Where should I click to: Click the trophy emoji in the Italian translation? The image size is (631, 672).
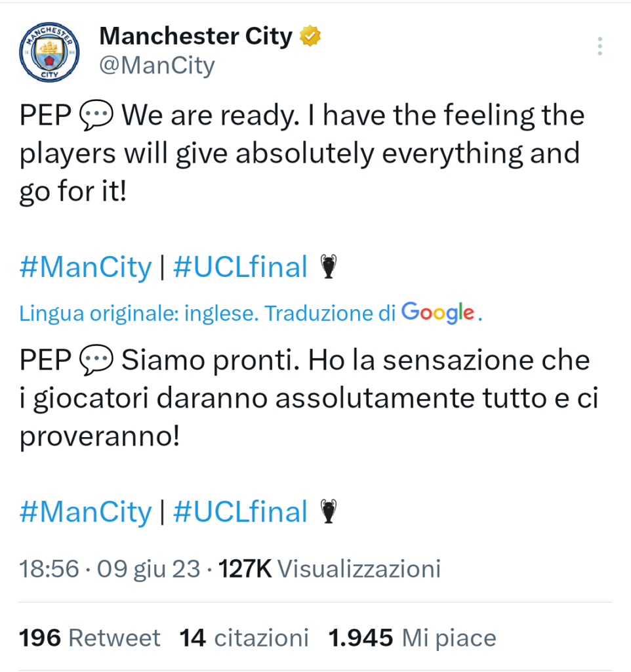tap(328, 511)
